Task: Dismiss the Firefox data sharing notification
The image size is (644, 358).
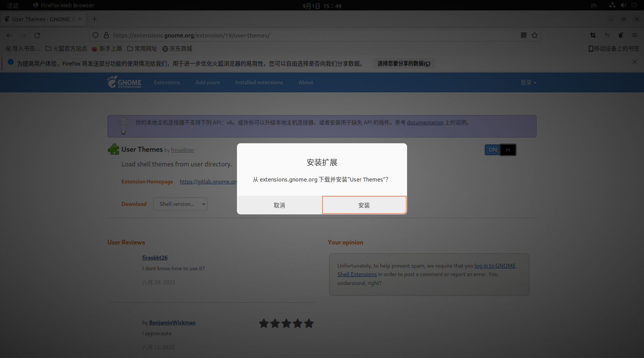Action: [x=635, y=62]
